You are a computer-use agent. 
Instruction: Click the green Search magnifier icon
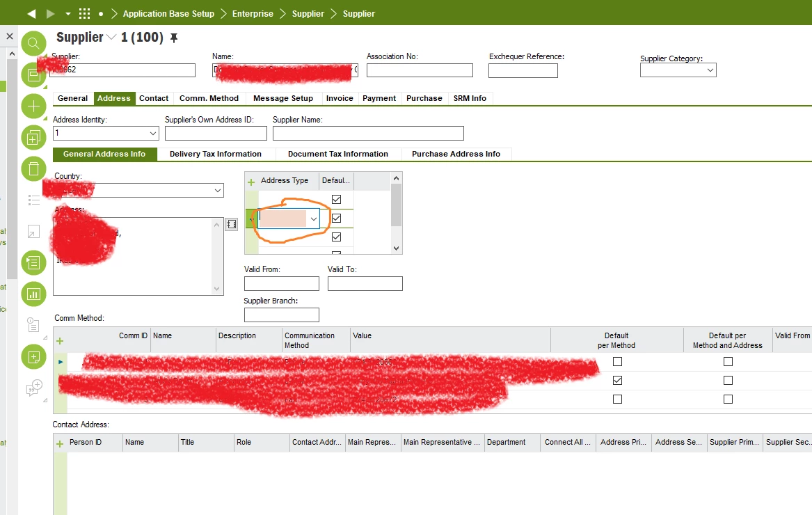33,44
